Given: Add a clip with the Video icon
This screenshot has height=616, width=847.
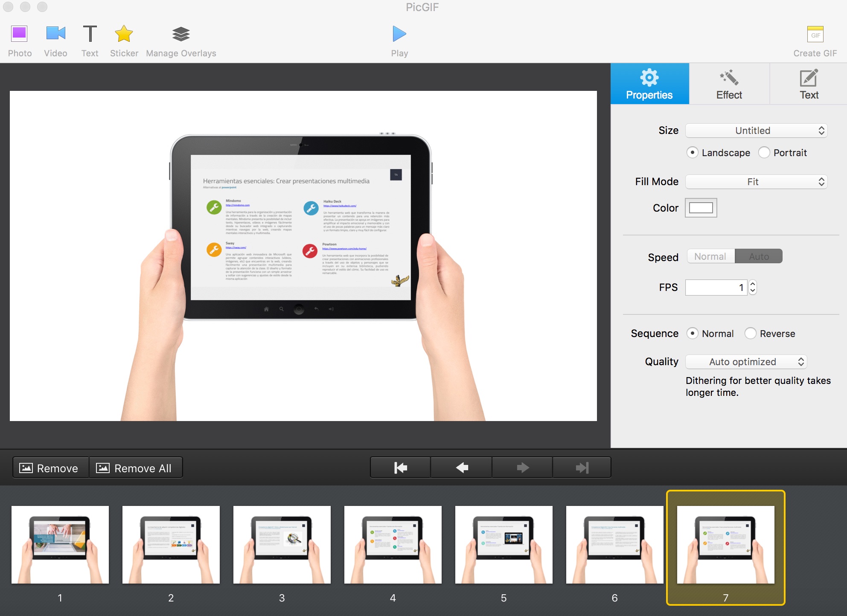Looking at the screenshot, I should tap(55, 34).
